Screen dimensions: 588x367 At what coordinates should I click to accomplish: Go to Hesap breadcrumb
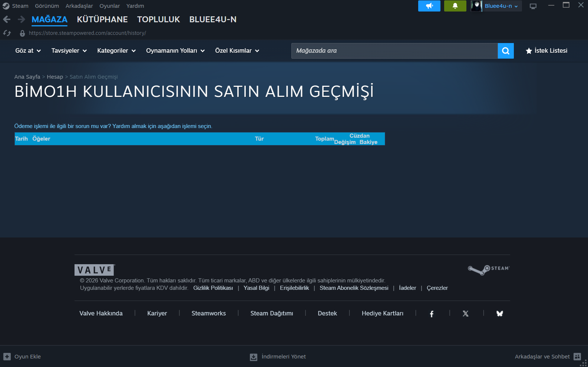(55, 77)
